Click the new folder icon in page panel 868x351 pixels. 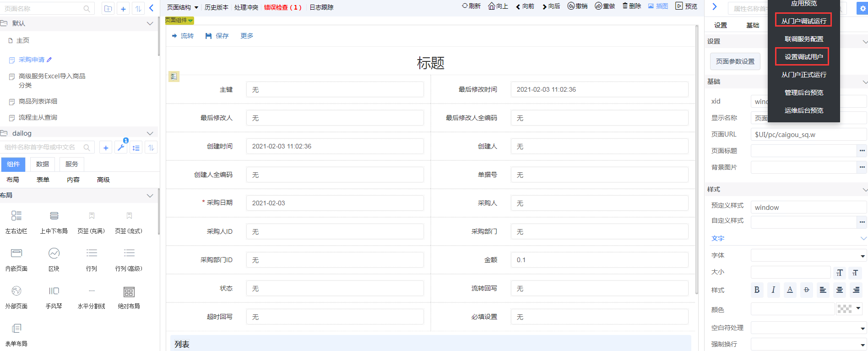click(108, 9)
